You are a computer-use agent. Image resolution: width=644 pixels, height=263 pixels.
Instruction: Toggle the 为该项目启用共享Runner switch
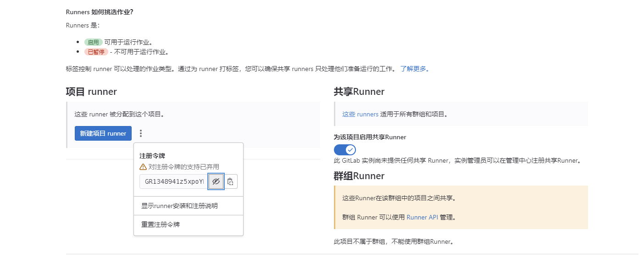(x=345, y=150)
